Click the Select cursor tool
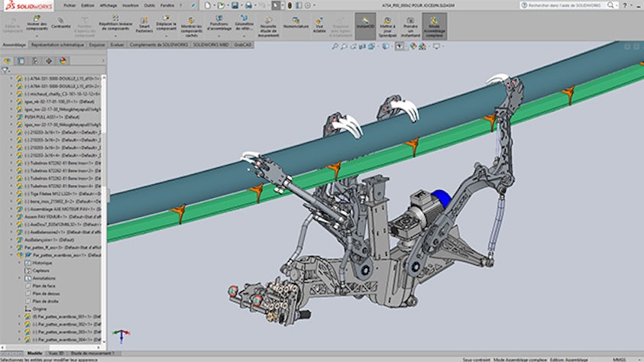Image resolution: width=644 pixels, height=362 pixels. click(276, 5)
